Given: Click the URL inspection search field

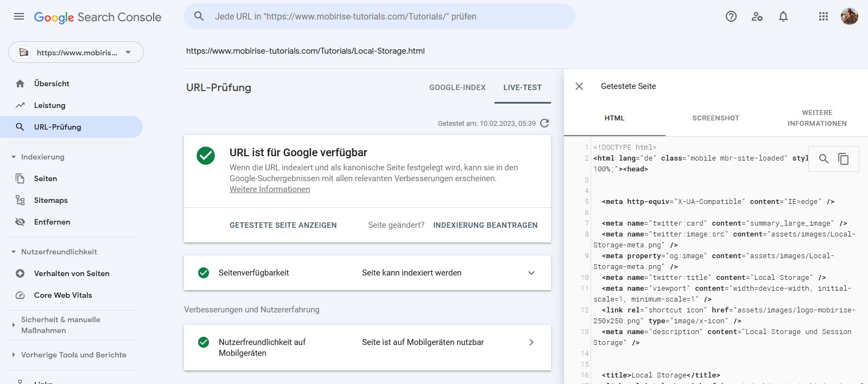Looking at the screenshot, I should tap(380, 17).
